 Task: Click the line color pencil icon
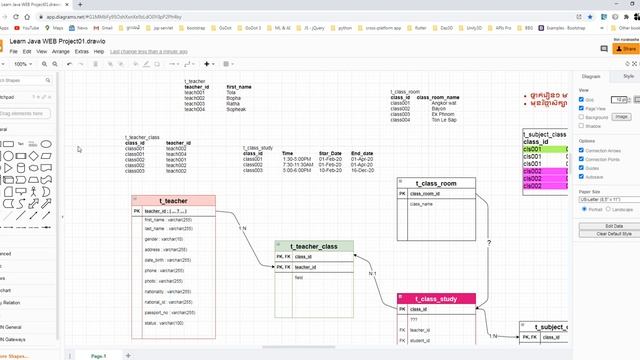tap(146, 64)
